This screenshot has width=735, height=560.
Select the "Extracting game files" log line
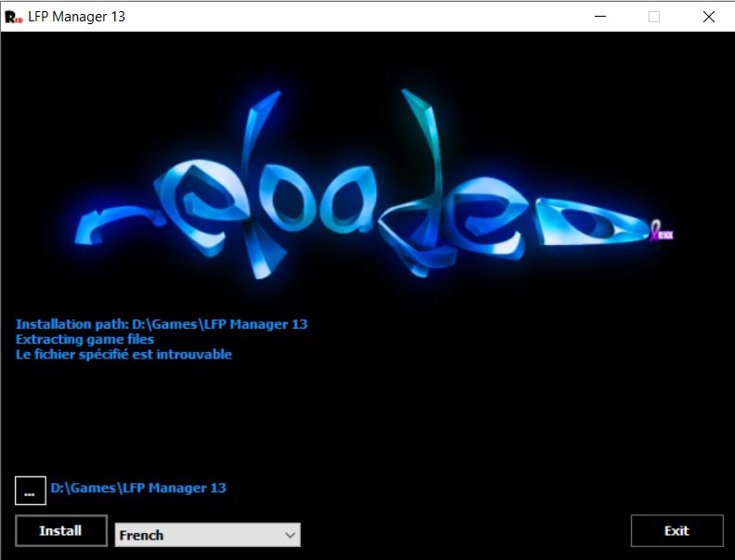click(85, 339)
